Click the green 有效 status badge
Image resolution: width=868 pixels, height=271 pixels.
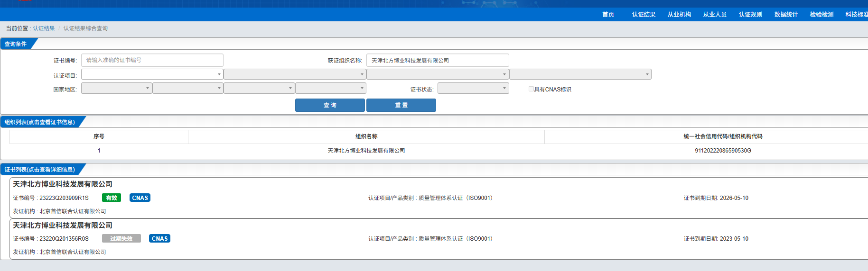tap(112, 198)
